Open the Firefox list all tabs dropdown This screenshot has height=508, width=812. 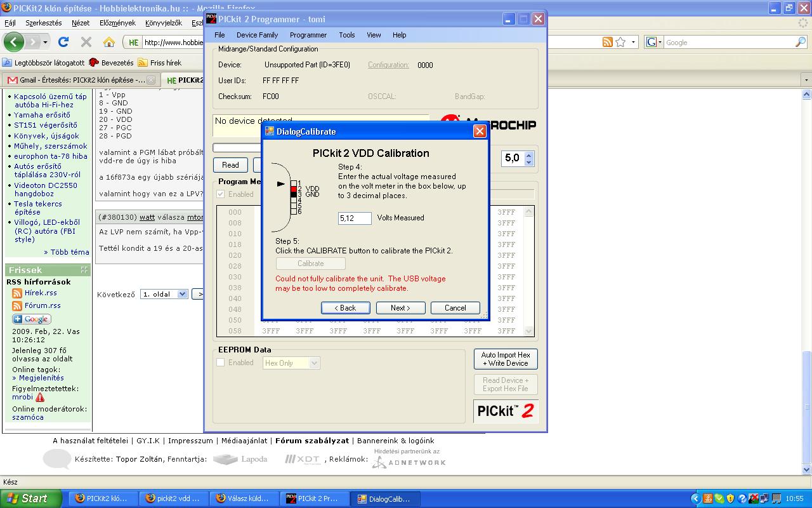[806, 80]
